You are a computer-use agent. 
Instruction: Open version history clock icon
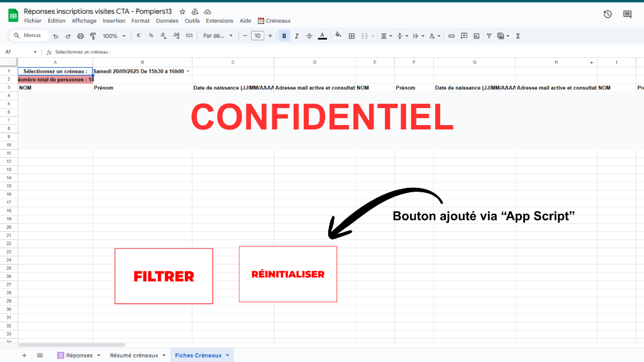[x=608, y=14]
